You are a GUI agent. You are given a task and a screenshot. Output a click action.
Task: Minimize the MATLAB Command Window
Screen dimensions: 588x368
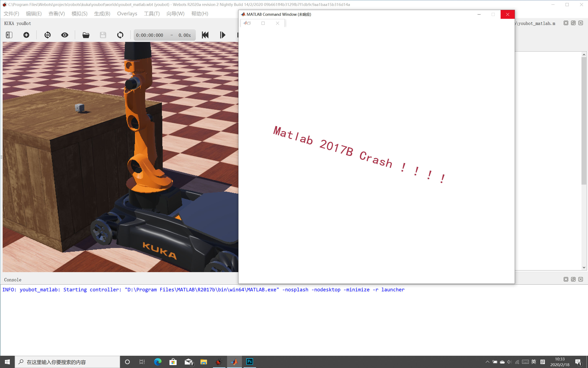pos(479,14)
